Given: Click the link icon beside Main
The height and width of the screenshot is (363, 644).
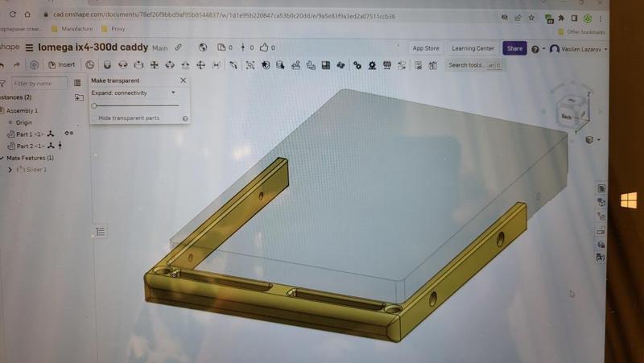Looking at the screenshot, I should tap(178, 47).
